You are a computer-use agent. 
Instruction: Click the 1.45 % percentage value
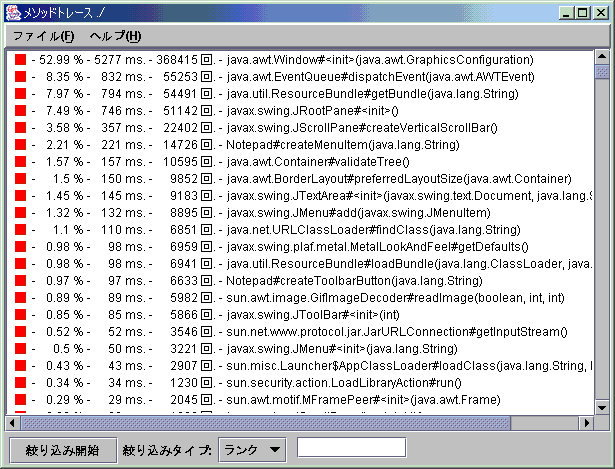tap(65, 196)
